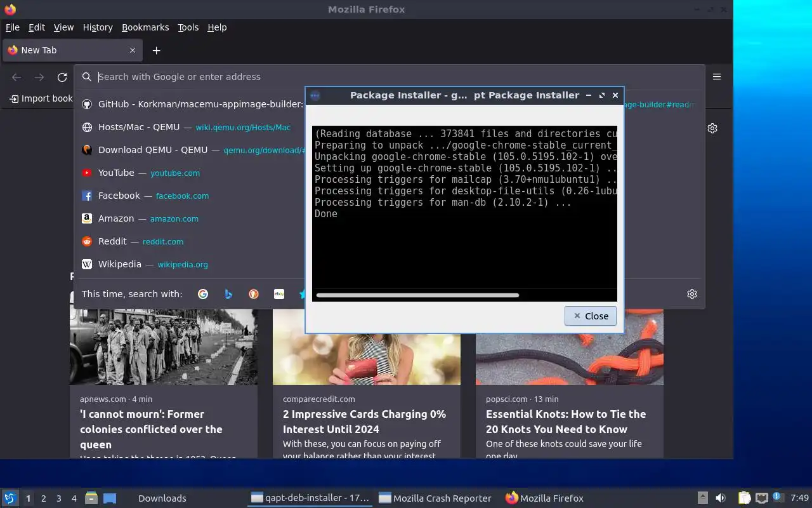Open search settings gear in dropdown
Image resolution: width=812 pixels, height=508 pixels.
point(692,294)
